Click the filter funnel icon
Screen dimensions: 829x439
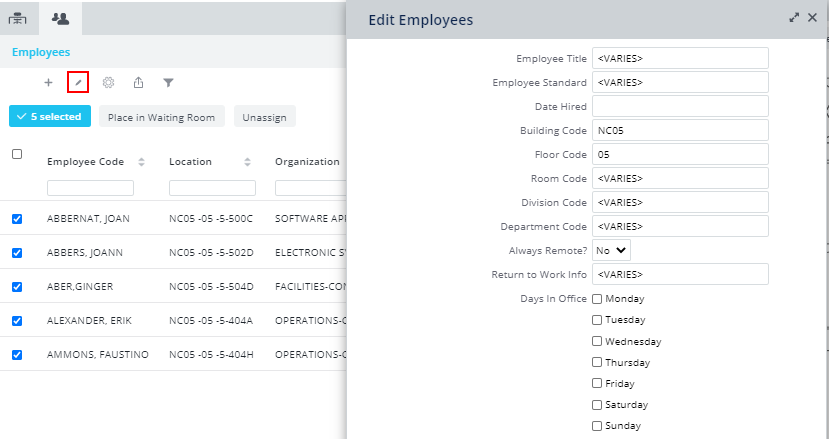pos(168,83)
